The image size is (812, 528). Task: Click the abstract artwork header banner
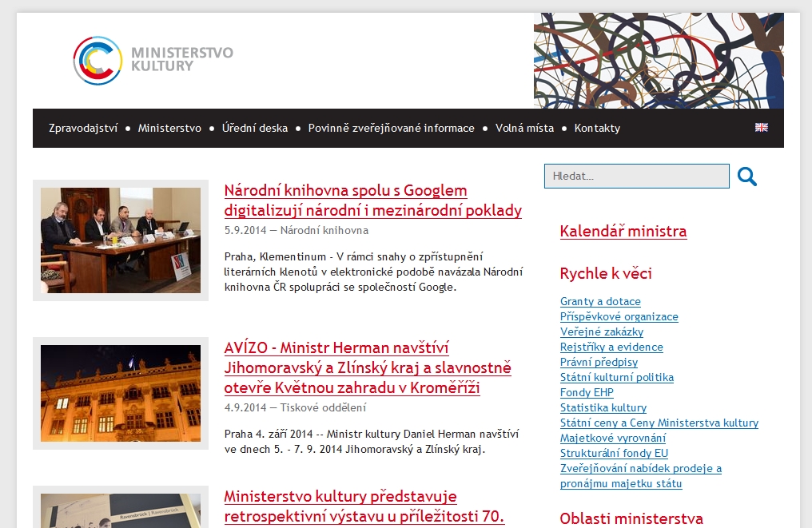[x=659, y=61]
